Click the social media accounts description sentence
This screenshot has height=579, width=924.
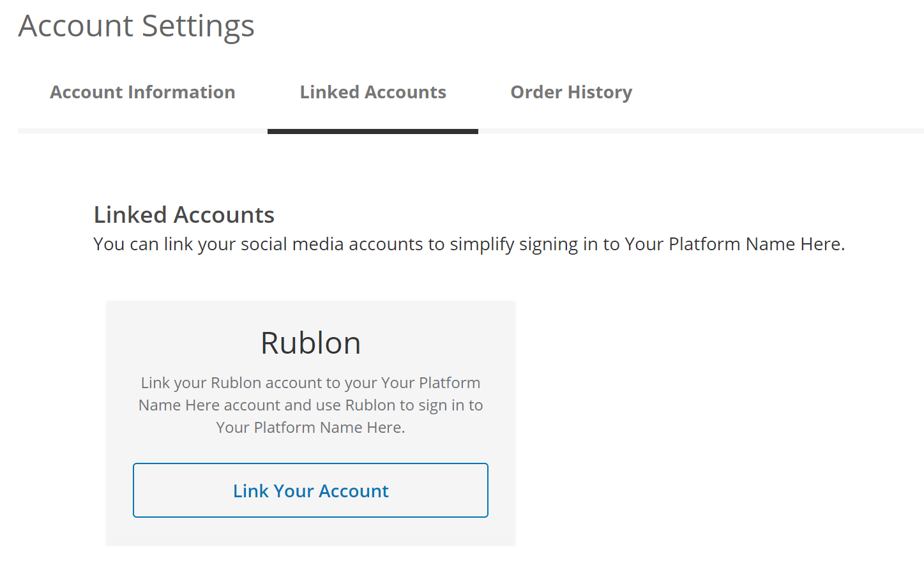tap(469, 244)
